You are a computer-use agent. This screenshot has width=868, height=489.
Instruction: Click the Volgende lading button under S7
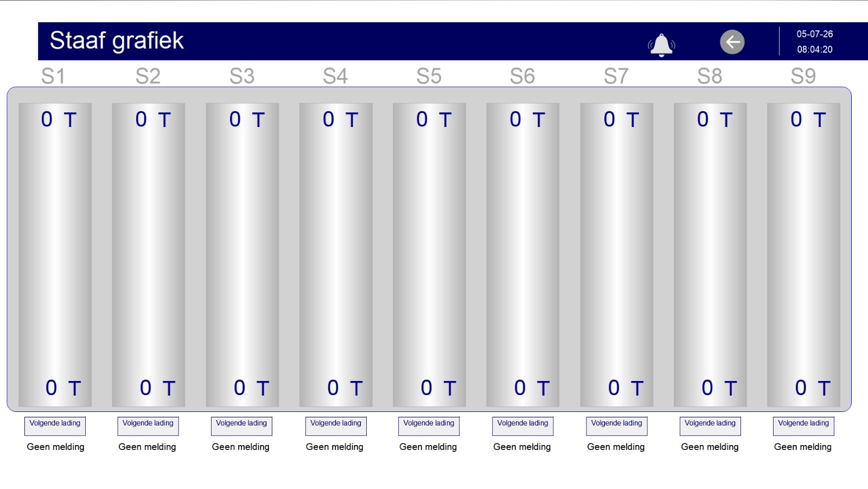click(x=617, y=426)
